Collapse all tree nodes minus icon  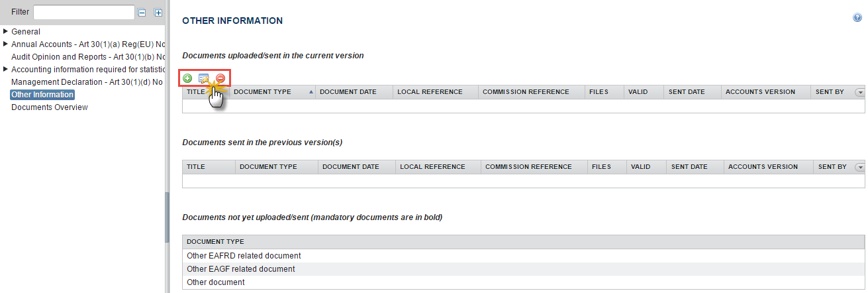[x=142, y=13]
